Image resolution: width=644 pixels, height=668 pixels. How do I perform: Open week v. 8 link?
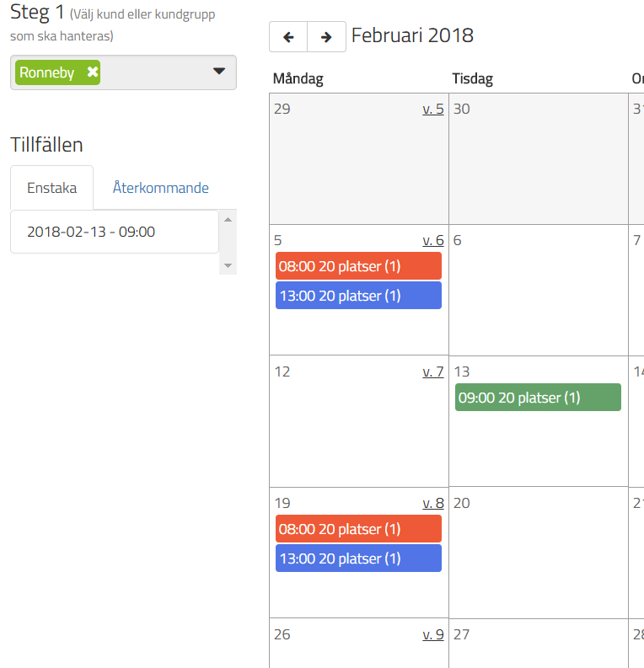tap(432, 503)
